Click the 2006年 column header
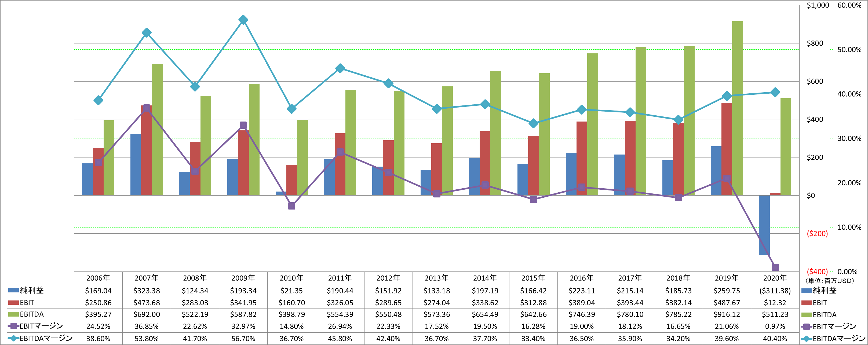The width and height of the screenshot is (868, 345). (98, 278)
